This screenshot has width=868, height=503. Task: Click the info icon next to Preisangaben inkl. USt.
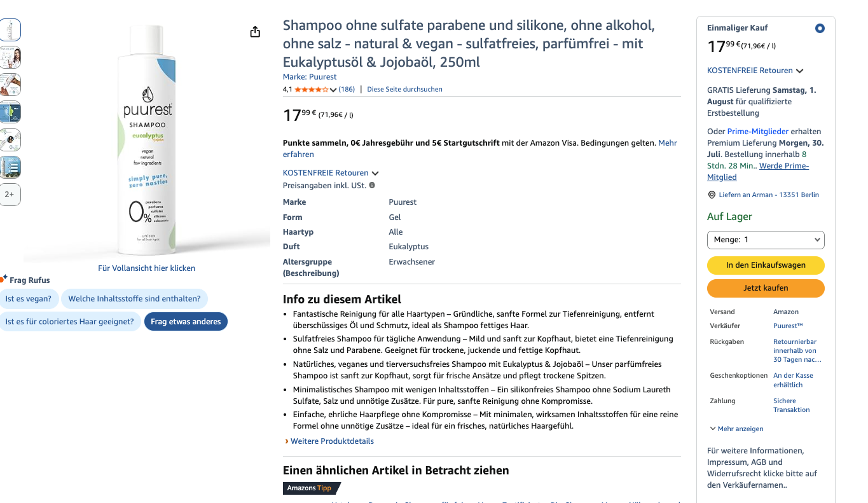click(x=372, y=186)
